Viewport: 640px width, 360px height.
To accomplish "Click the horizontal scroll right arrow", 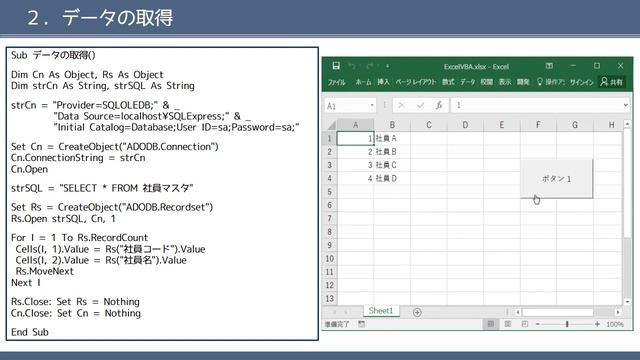I will (618, 312).
